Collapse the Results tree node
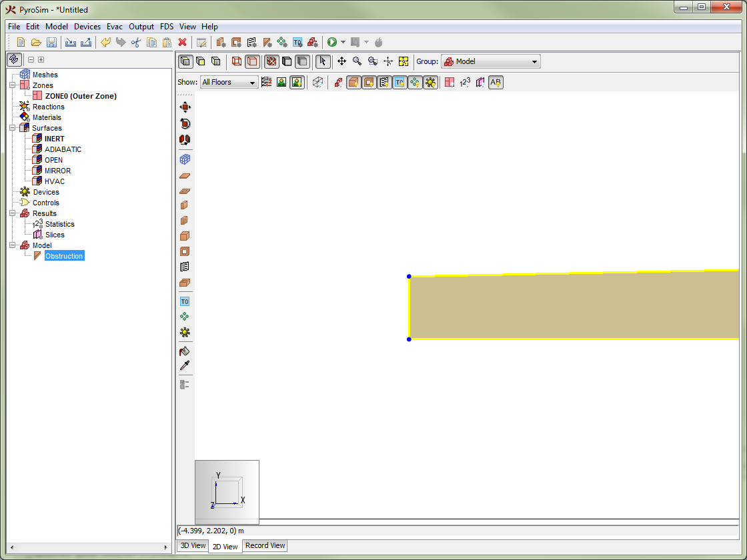Image resolution: width=747 pixels, height=560 pixels. coord(13,213)
